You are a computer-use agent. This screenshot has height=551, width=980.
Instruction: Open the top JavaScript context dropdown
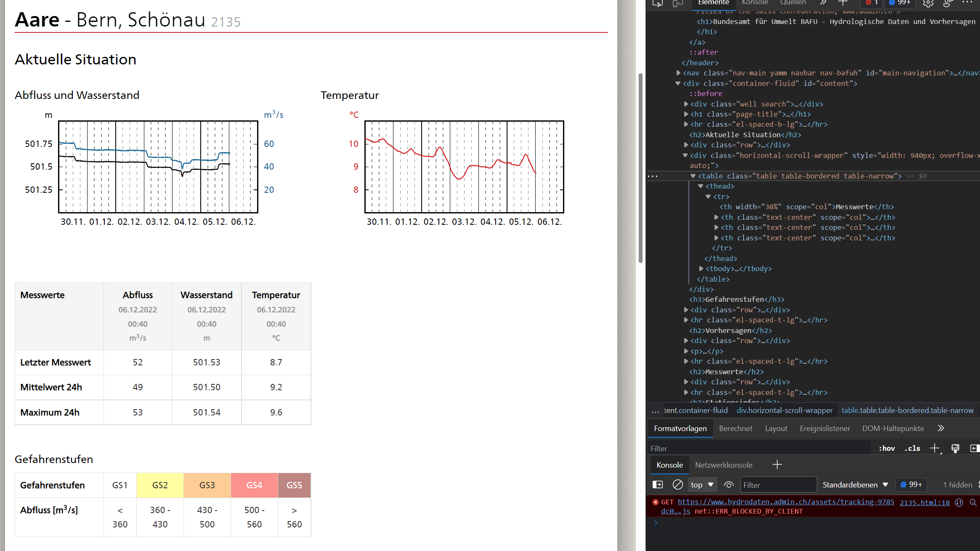click(702, 485)
